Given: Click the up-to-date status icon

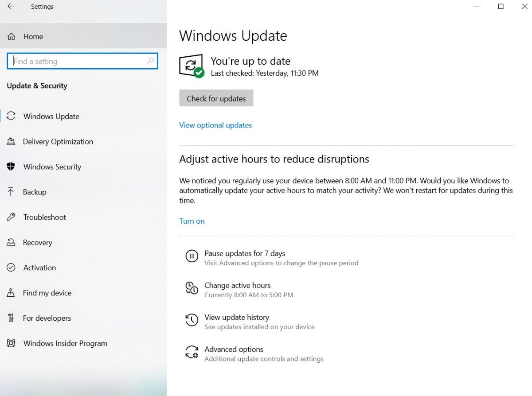Looking at the screenshot, I should [192, 66].
